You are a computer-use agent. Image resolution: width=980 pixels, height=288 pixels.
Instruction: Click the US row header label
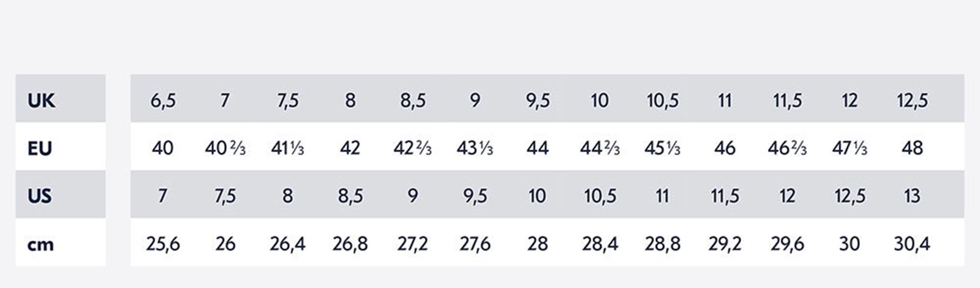40,196
